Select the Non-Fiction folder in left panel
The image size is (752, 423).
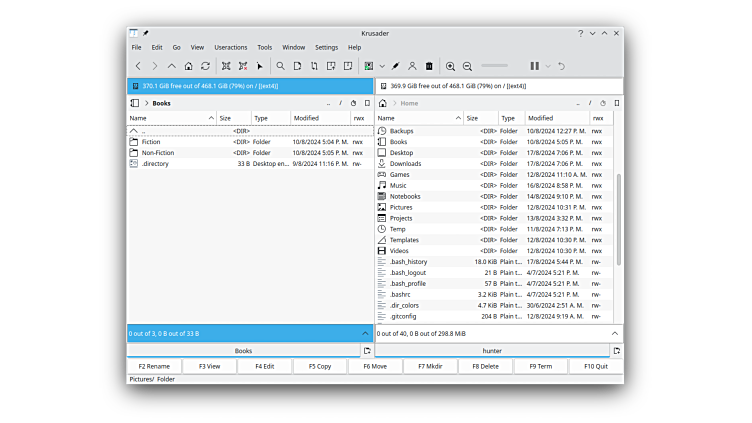tap(159, 153)
